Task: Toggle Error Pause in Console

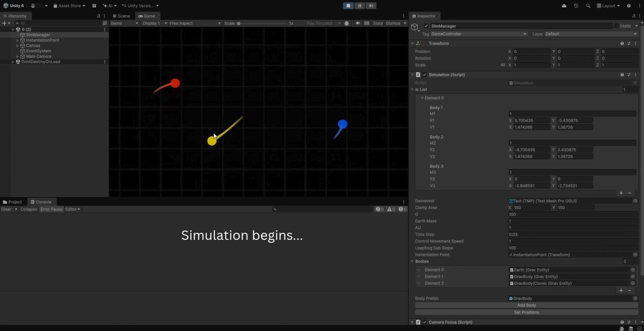Action: tap(51, 209)
